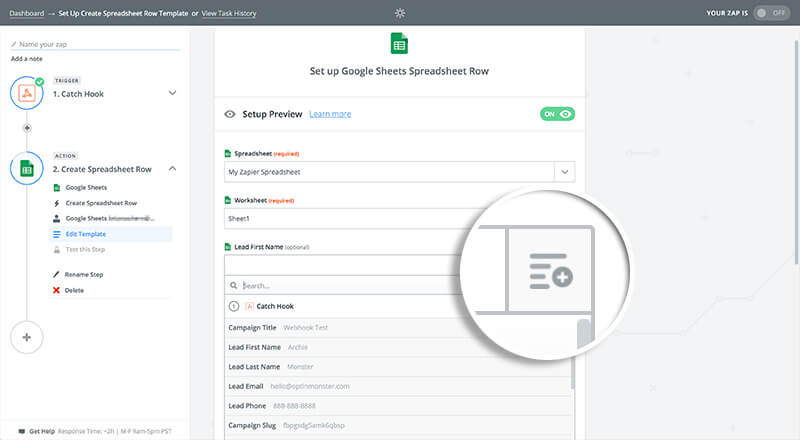Click the Catch Hook icon in dropdown header
Screen dimensions: 800x440
click(249, 306)
